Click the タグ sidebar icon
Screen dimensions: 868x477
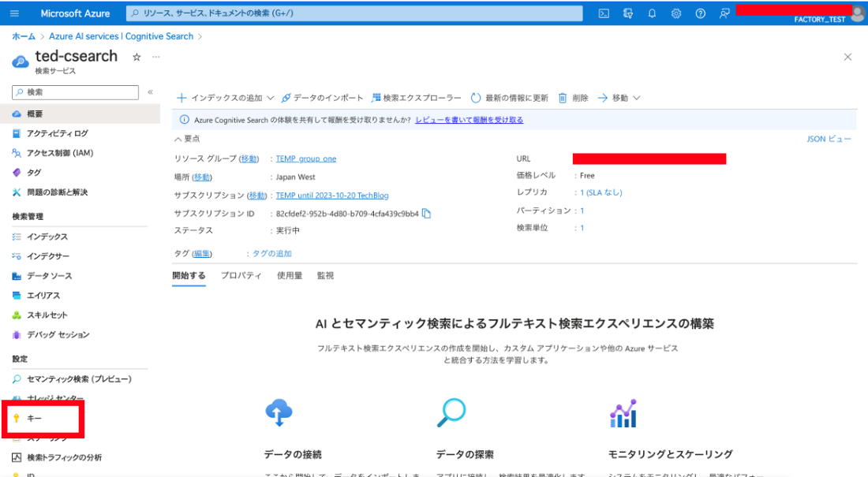pos(17,173)
